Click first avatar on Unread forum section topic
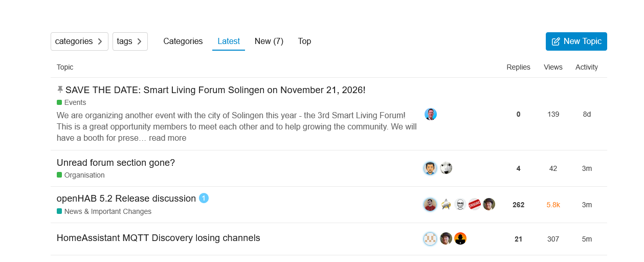Screen dimensions: 644x262 (430, 168)
